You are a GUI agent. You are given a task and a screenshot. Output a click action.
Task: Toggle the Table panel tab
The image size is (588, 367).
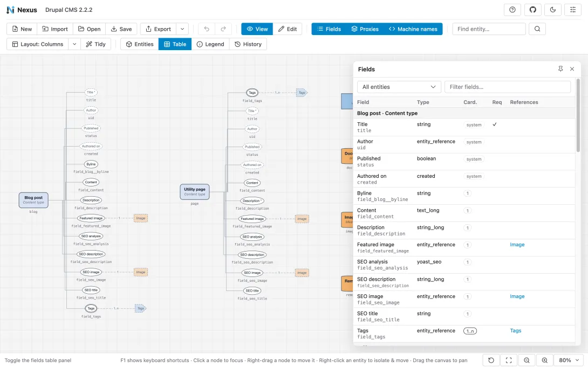[x=175, y=44]
